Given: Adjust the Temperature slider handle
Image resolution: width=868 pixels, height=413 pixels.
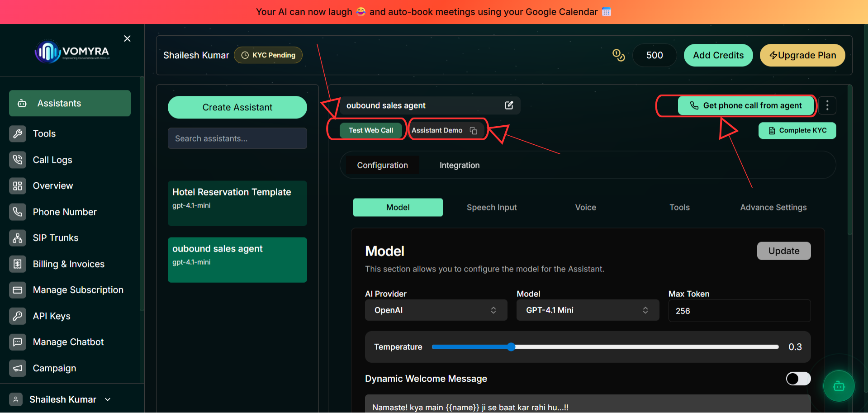Looking at the screenshot, I should (x=511, y=347).
